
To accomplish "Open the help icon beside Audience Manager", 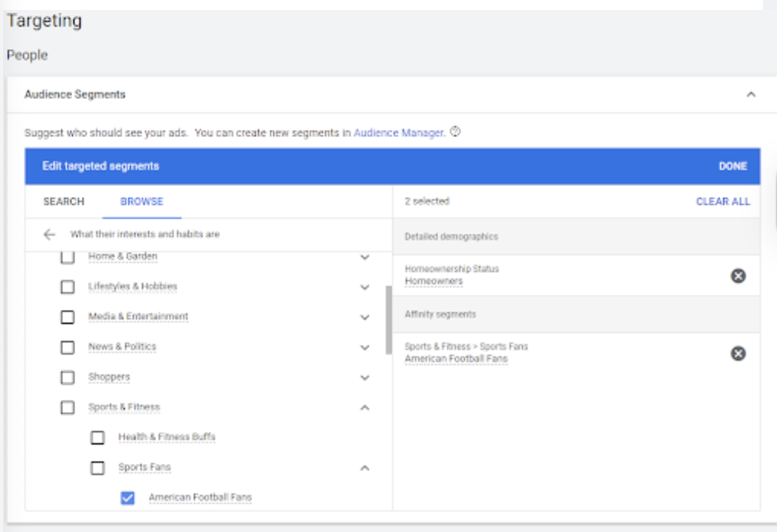I will click(455, 132).
